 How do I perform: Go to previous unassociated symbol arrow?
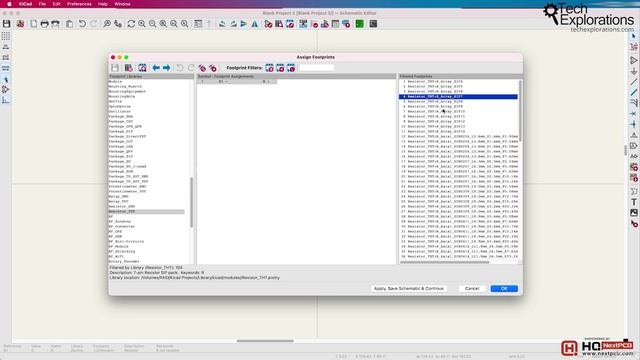coord(156,68)
